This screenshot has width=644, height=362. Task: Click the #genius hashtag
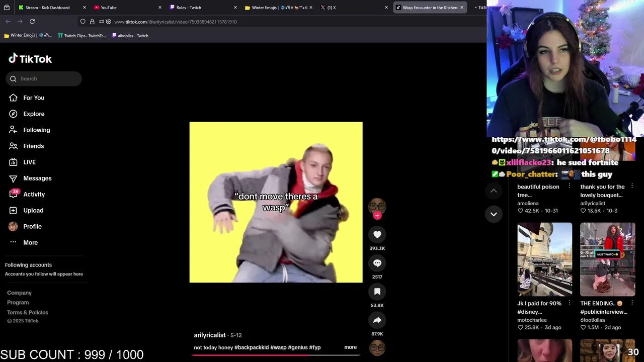[x=297, y=347]
